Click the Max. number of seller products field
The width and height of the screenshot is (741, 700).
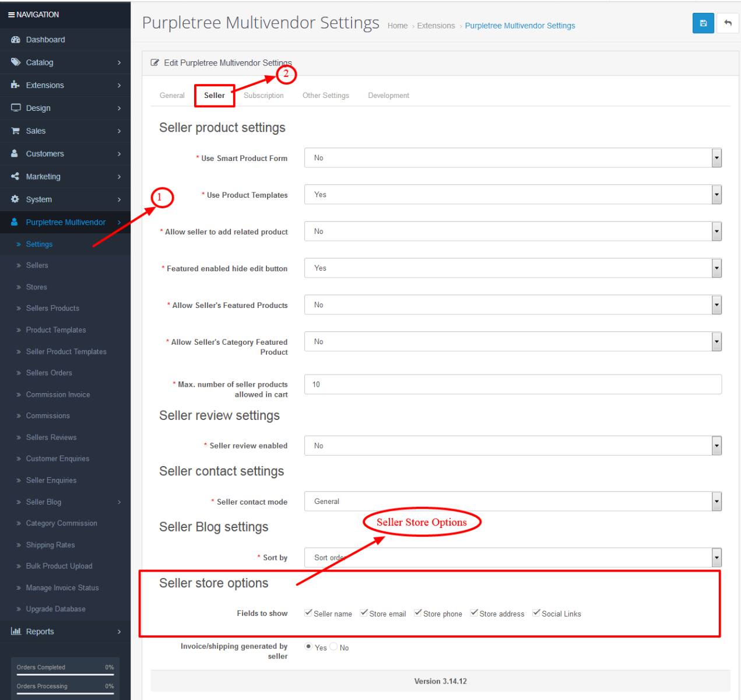point(513,384)
